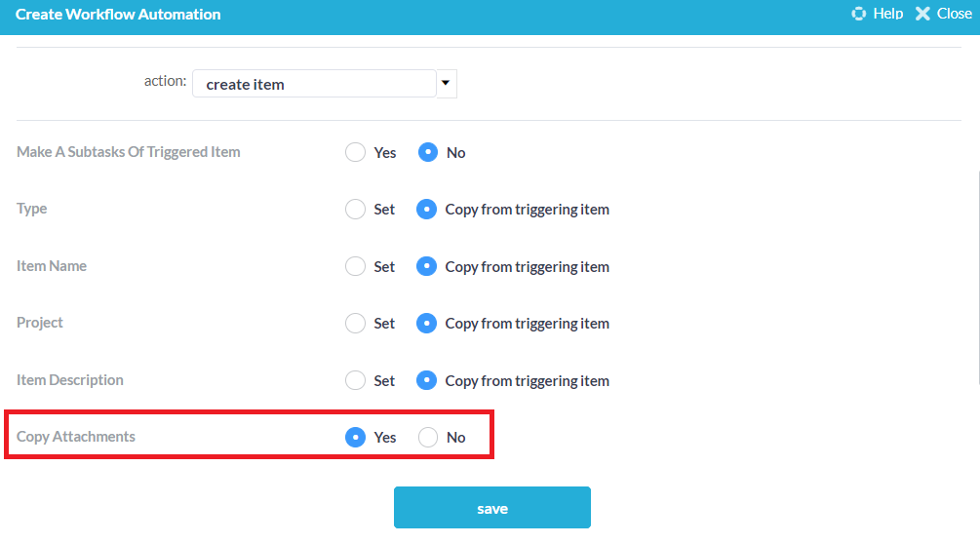The width and height of the screenshot is (980, 544).
Task: Click the Help link text
Action: tap(888, 14)
